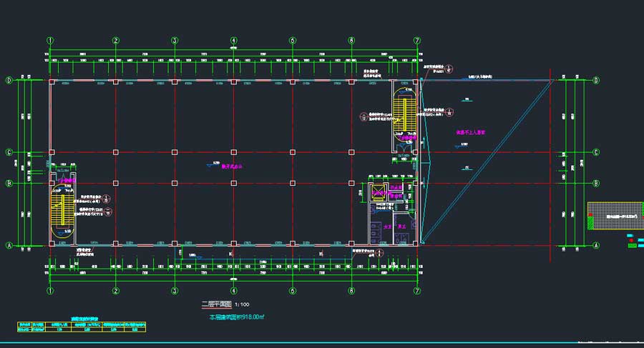This screenshot has height=348, width=644.
Task: Click the 1:100 scale text
Action: (x=242, y=305)
